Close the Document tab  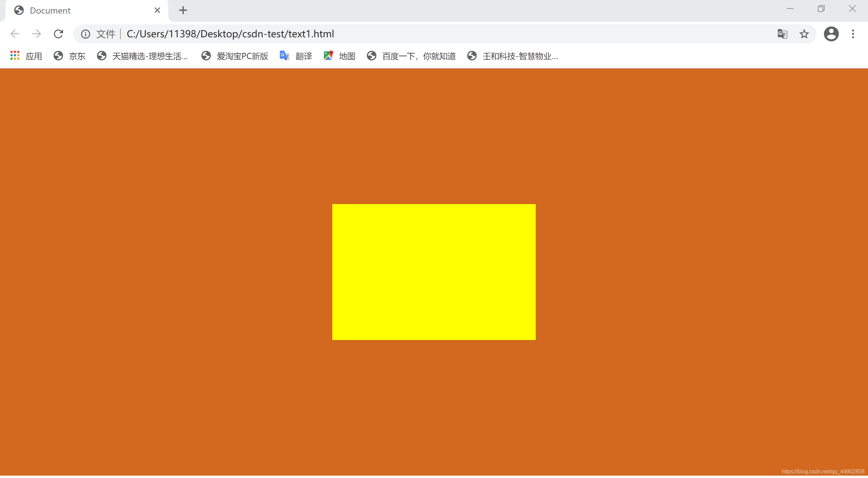157,11
